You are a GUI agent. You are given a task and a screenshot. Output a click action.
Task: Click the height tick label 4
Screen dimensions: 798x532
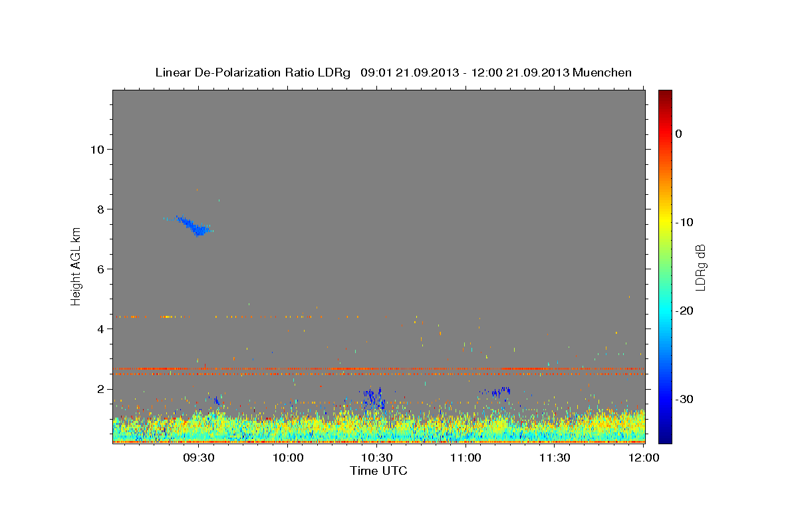point(101,329)
